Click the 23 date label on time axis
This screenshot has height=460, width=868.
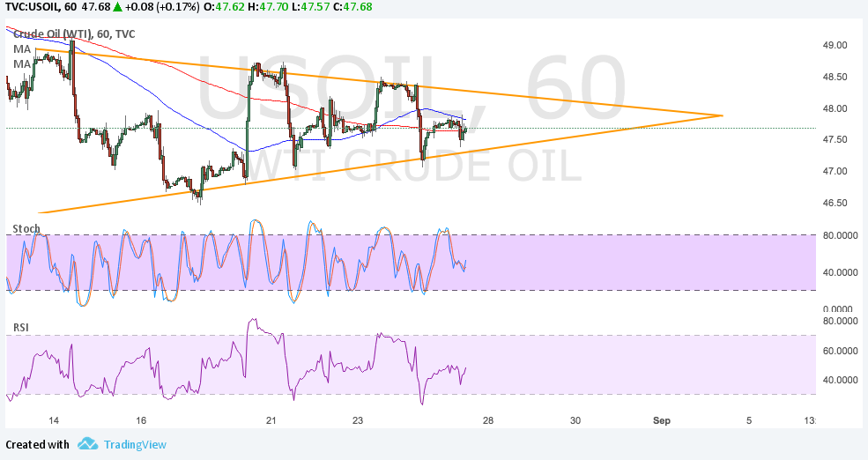tap(358, 420)
